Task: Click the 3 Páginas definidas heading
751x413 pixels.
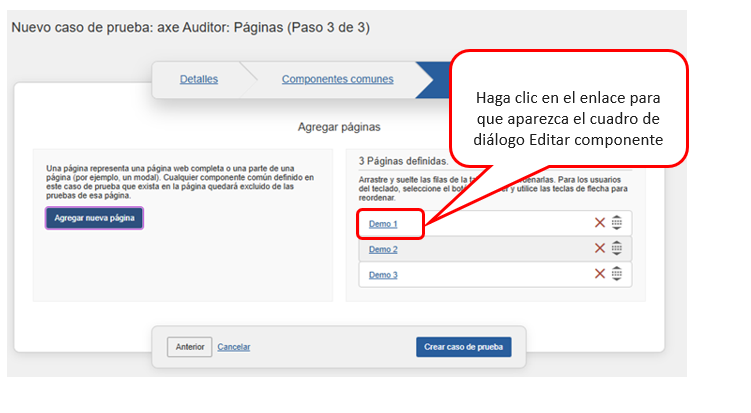Action: pos(403,160)
